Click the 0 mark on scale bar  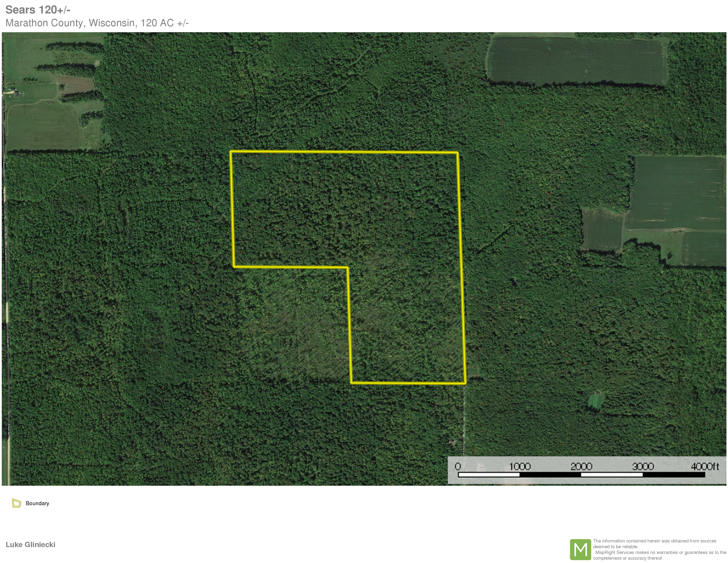click(458, 466)
